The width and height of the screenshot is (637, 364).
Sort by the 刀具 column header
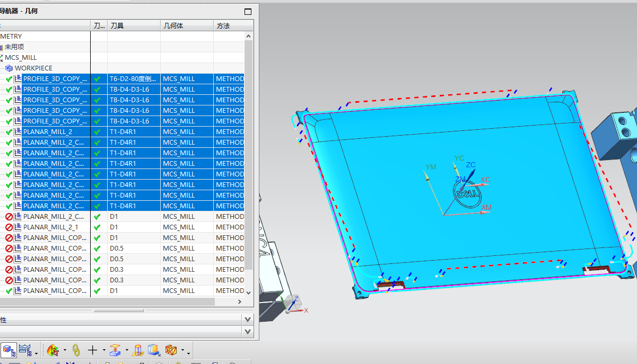tap(134, 26)
